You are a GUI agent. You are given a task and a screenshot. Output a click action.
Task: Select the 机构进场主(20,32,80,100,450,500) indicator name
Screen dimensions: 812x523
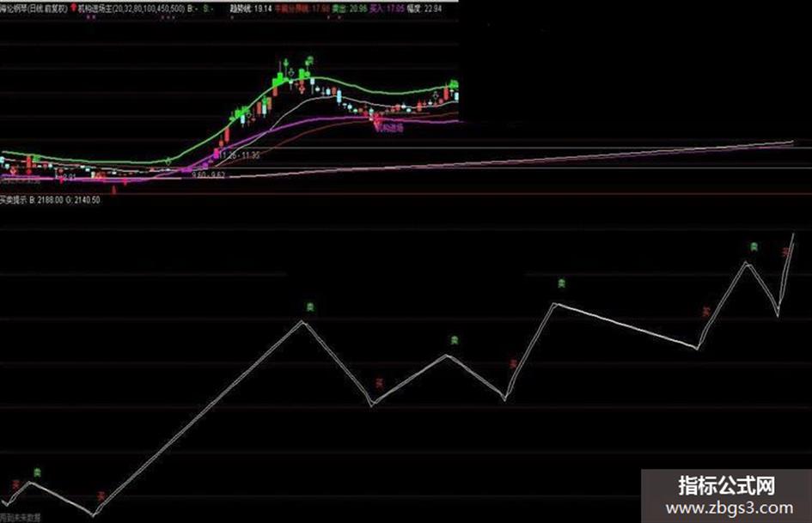click(131, 9)
